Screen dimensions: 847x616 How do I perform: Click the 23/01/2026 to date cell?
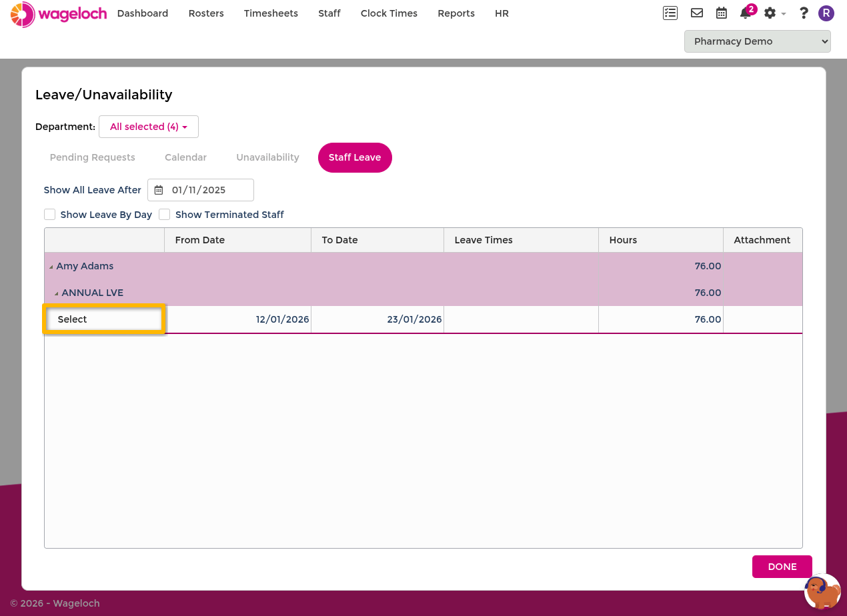[377, 319]
